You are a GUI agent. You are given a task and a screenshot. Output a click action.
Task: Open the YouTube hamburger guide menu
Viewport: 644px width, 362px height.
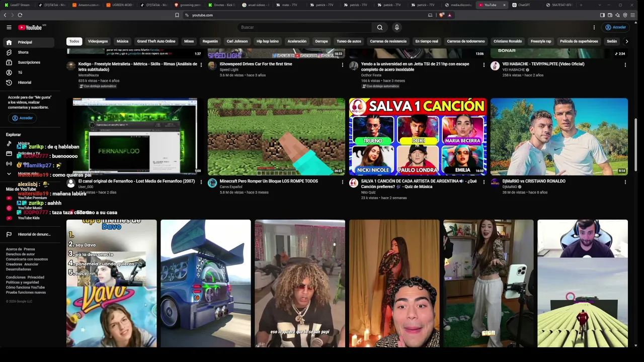(9, 27)
